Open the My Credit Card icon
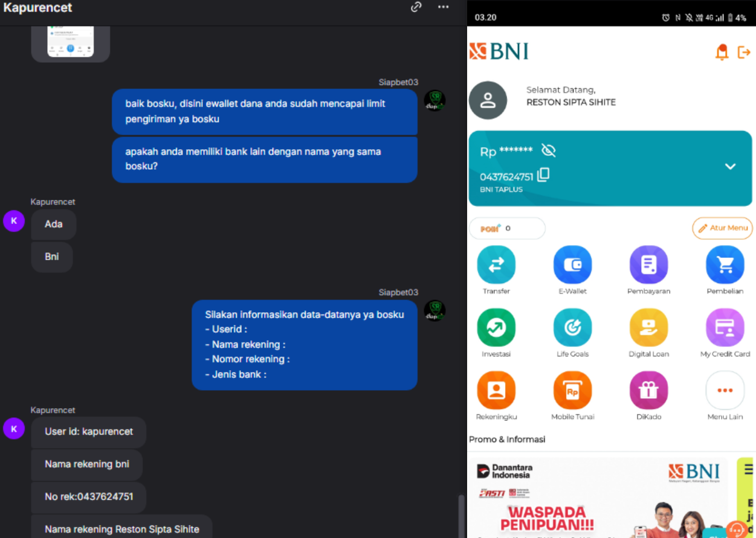This screenshot has width=756, height=538. (725, 327)
